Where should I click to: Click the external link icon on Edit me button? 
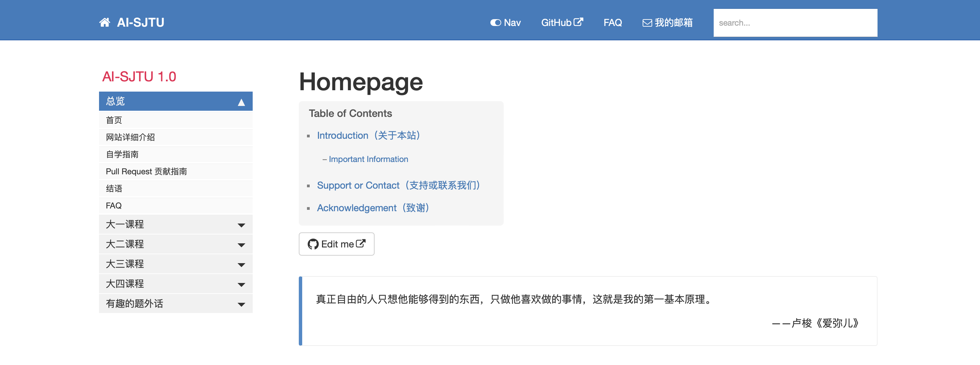361,244
